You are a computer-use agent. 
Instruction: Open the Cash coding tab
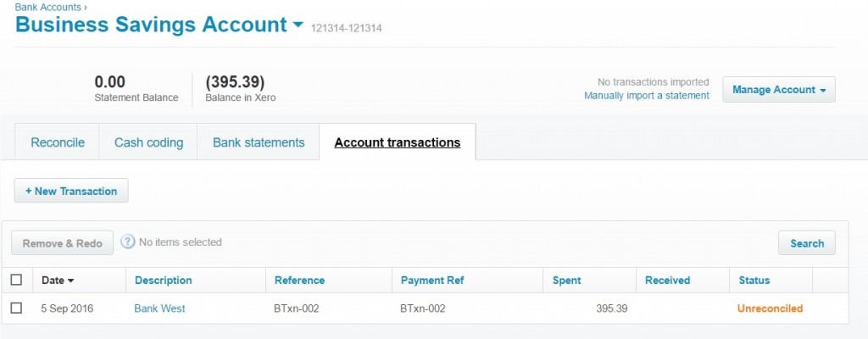pos(148,142)
